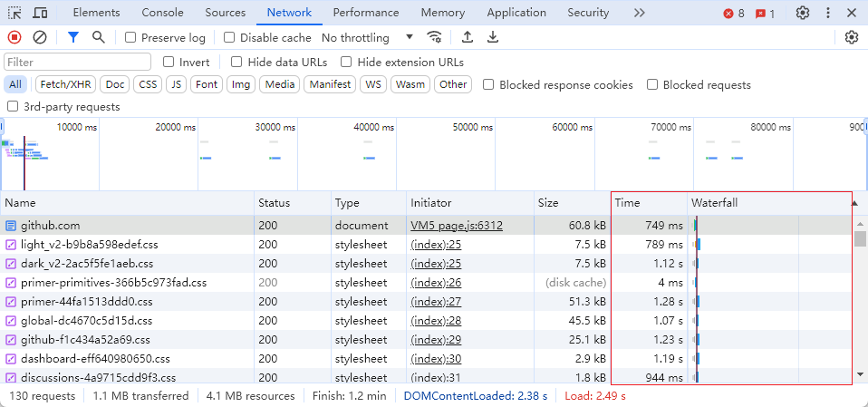868x407 pixels.
Task: Tick the Hide data URLs checkbox
Action: [237, 62]
